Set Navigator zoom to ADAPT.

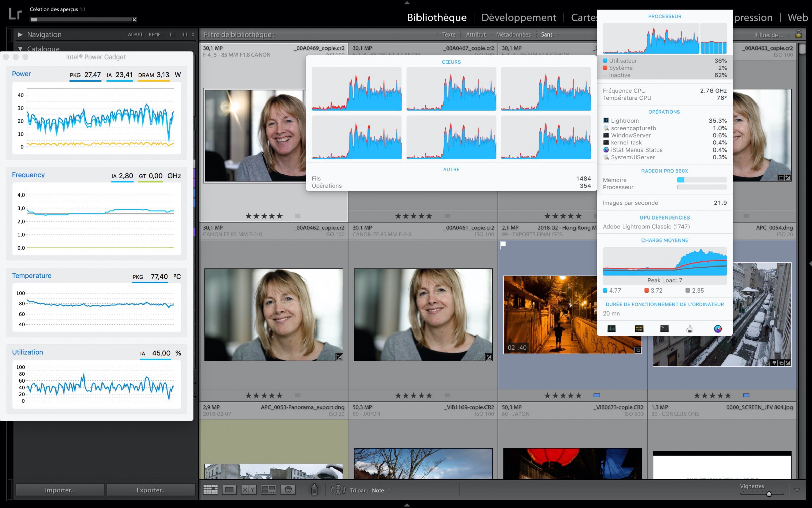tap(135, 34)
